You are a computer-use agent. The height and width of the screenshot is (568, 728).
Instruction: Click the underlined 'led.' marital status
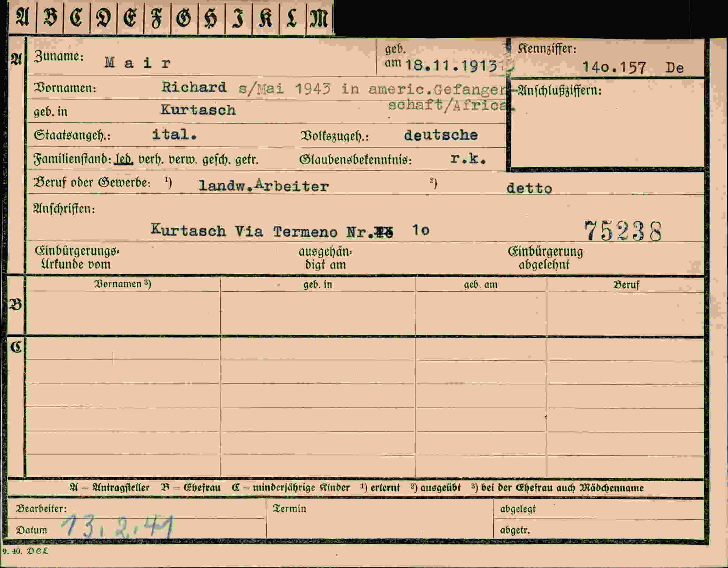(x=124, y=159)
